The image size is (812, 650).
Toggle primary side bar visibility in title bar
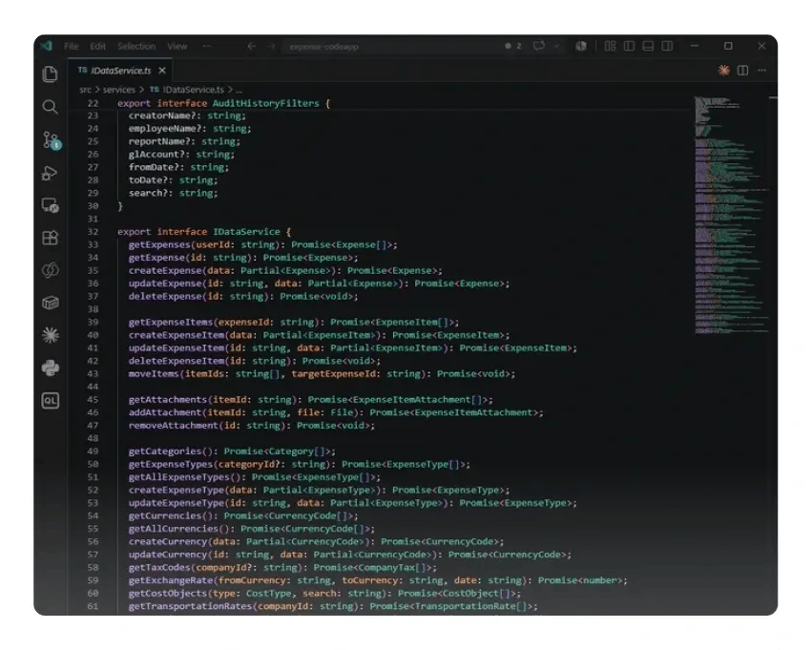tap(629, 46)
